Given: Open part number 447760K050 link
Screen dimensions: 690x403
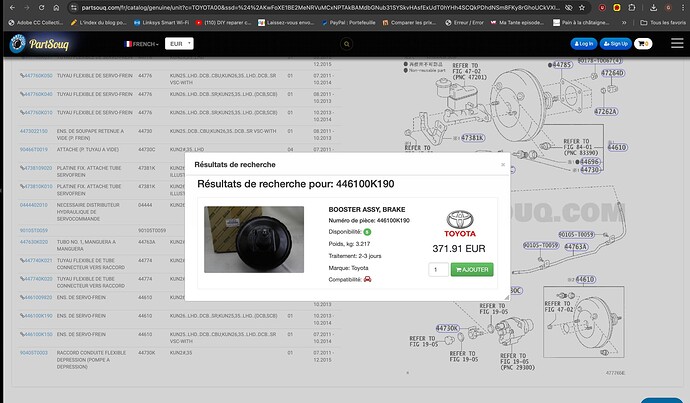Looking at the screenshot, I should click(x=36, y=76).
